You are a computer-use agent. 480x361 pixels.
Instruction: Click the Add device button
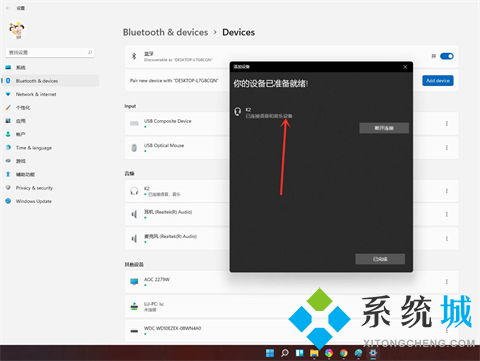click(438, 80)
